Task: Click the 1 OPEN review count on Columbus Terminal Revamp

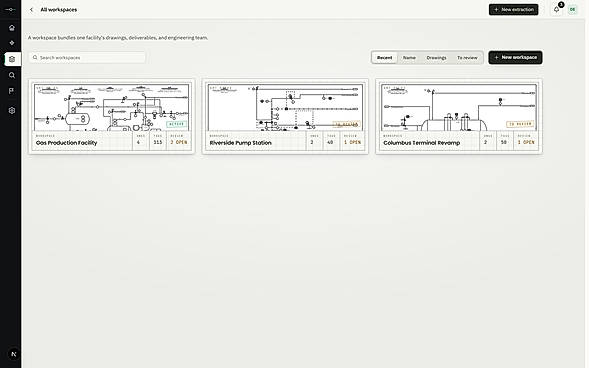Action: pos(526,142)
